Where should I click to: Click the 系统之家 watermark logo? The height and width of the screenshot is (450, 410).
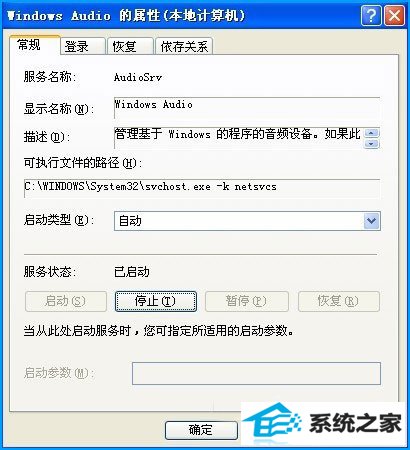click(x=322, y=424)
